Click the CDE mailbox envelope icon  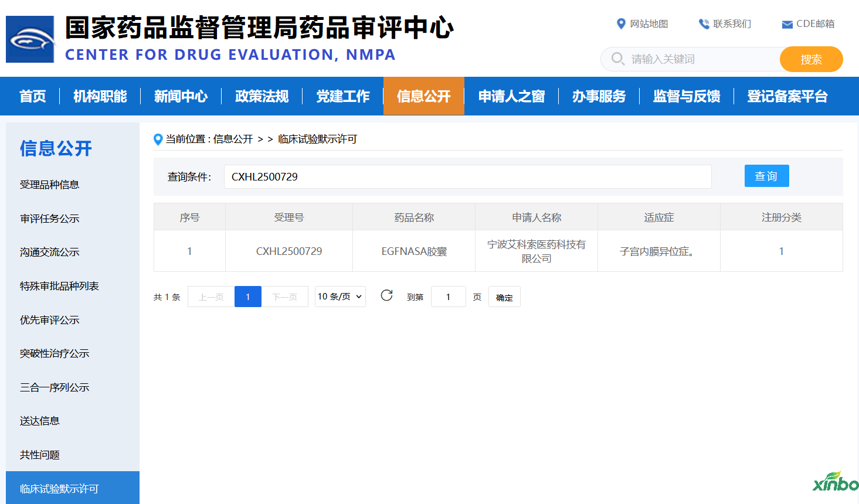coord(787,25)
